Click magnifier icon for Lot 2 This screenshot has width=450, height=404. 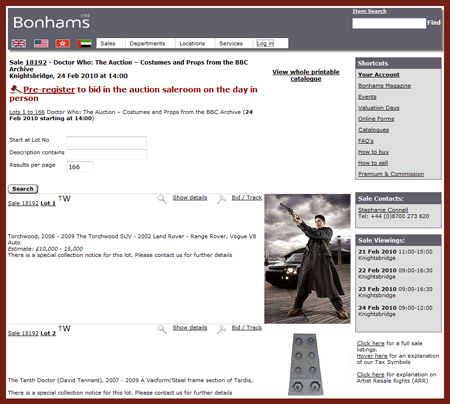coord(162,329)
